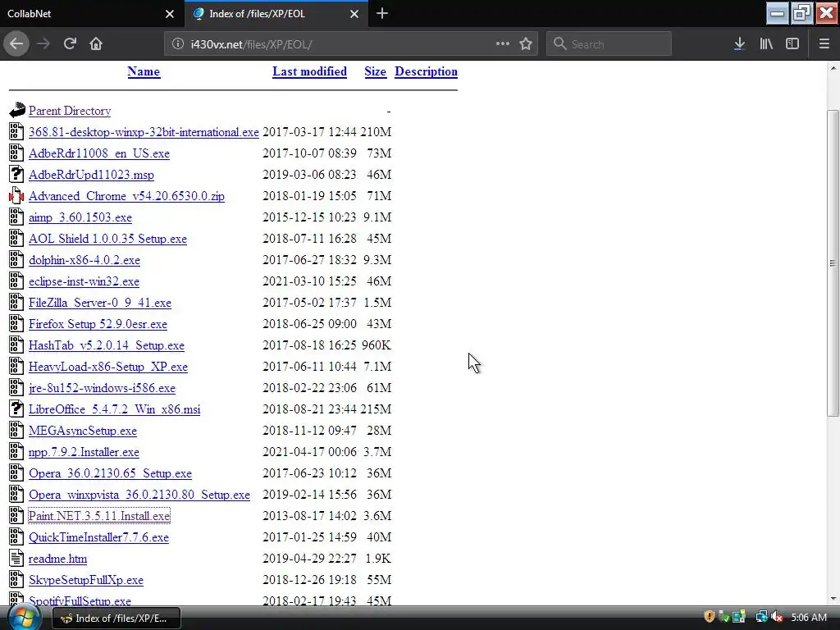Click the unknown-file icon beside LibreOffice msi
Screen dimensions: 840x630
tap(16, 409)
